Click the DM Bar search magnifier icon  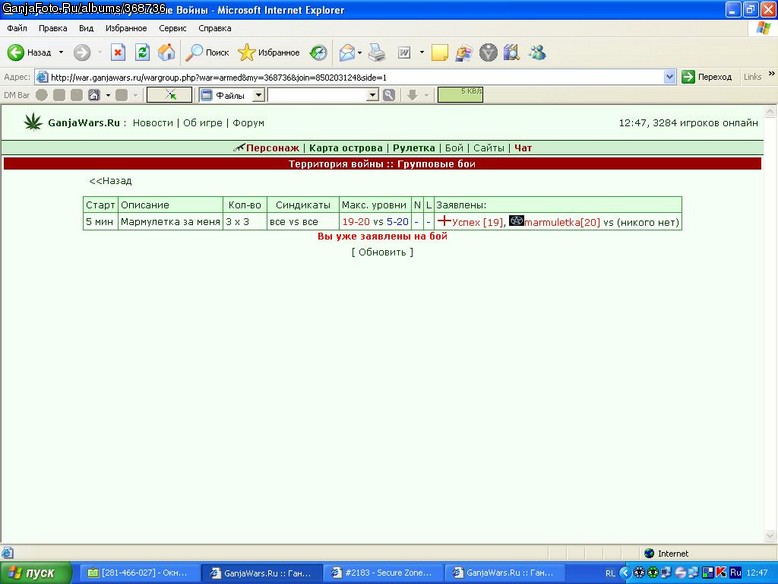coord(389,95)
